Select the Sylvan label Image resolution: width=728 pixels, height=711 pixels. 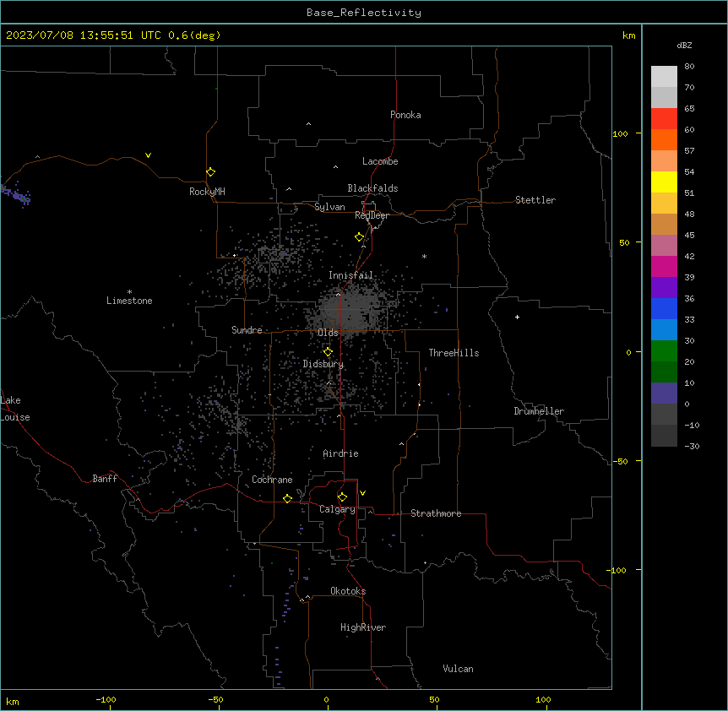pos(329,207)
